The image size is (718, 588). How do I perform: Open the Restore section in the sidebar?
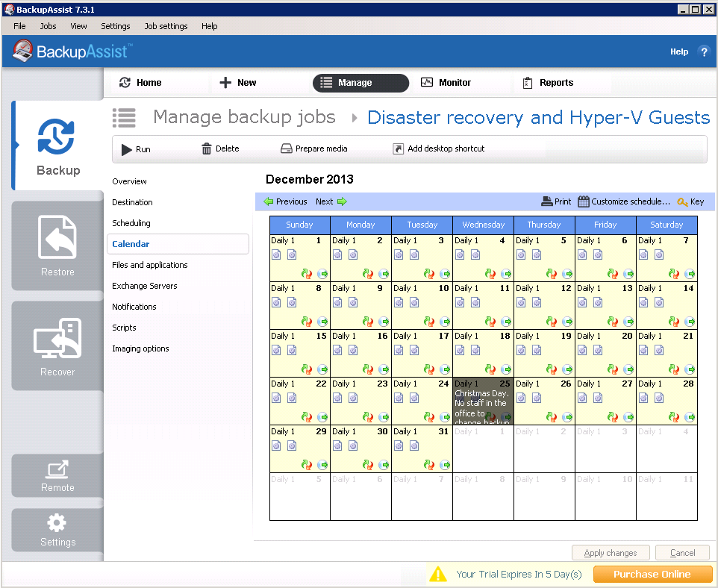click(x=57, y=246)
